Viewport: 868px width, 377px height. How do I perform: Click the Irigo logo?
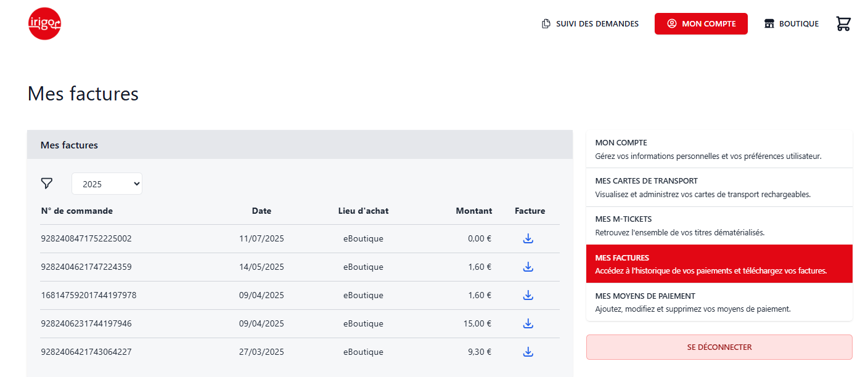tap(44, 24)
